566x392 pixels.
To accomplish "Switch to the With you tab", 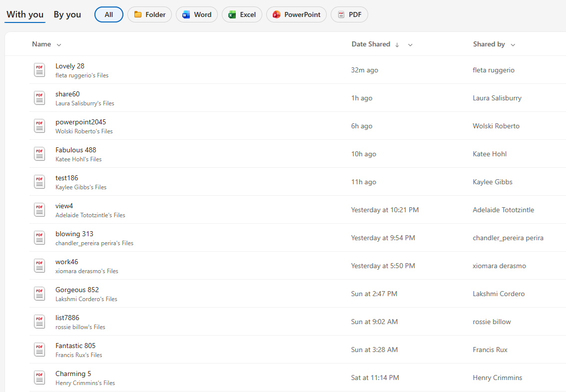I will [x=25, y=14].
